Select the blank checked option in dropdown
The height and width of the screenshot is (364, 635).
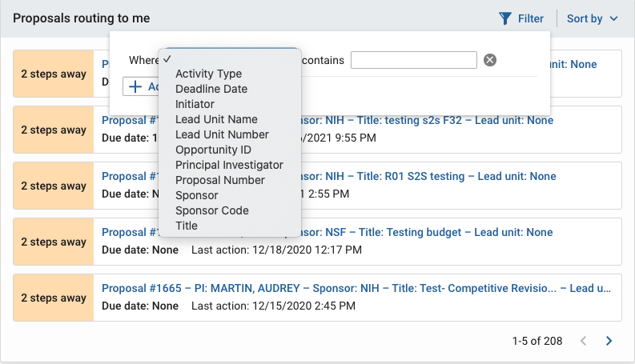(230, 59)
